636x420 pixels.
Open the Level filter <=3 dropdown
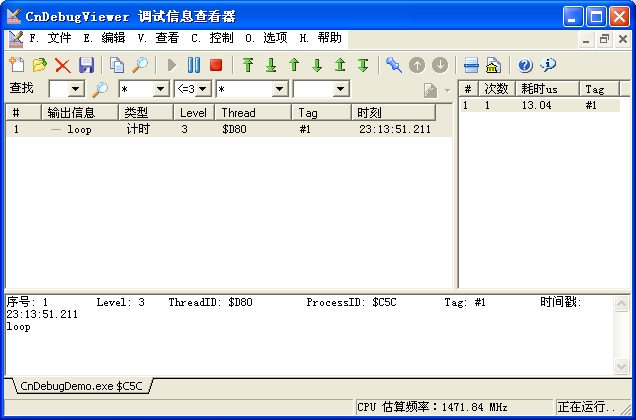tap(204, 89)
